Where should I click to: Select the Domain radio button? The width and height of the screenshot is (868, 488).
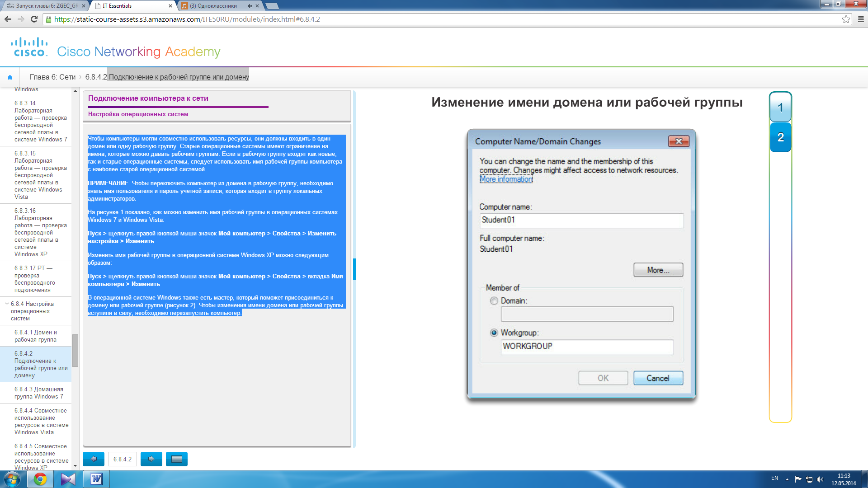tap(494, 301)
